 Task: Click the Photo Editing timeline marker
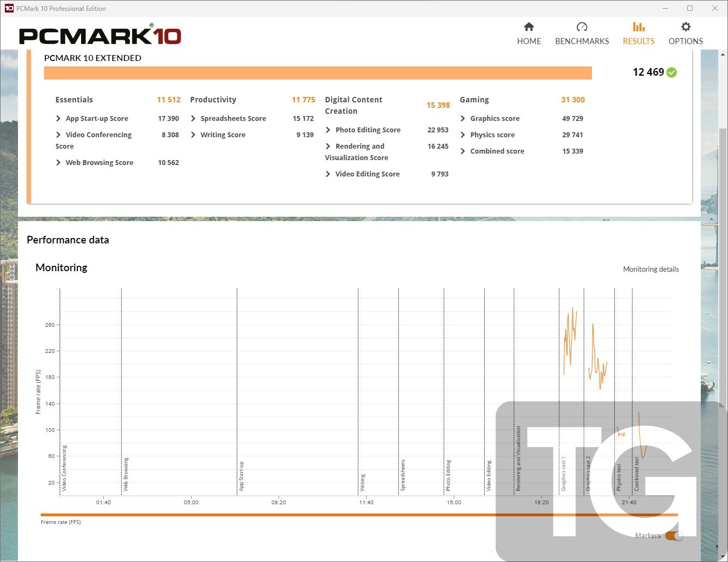[448, 475]
